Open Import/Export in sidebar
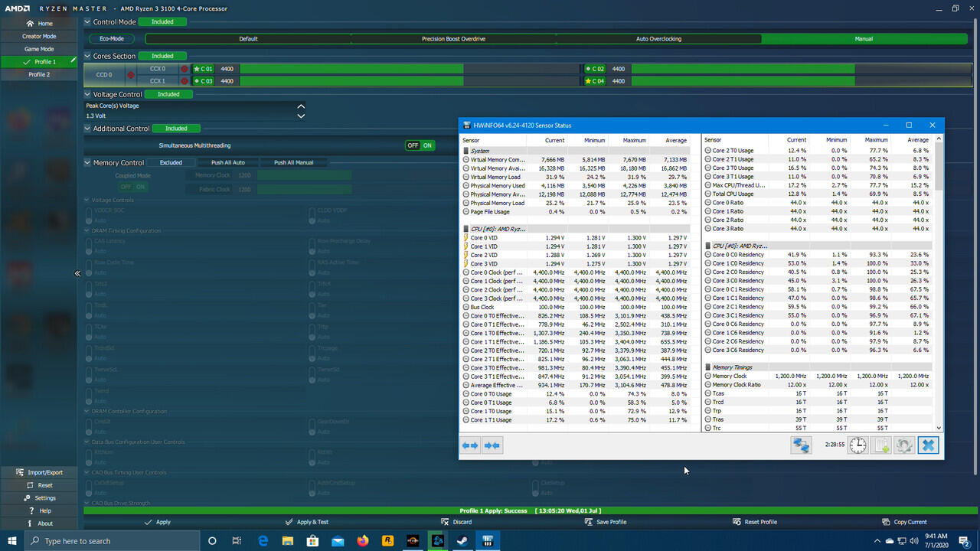This screenshot has height=551, width=980. (x=39, y=472)
